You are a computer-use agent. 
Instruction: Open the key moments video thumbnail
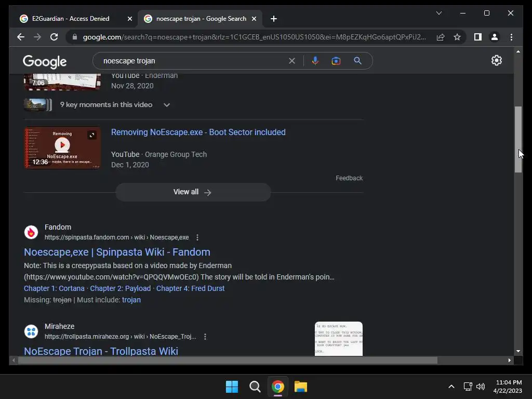pos(37,104)
